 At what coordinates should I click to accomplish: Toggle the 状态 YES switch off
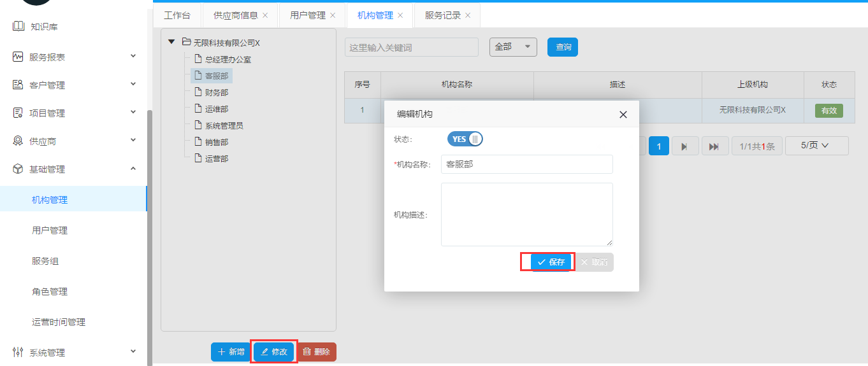pos(465,139)
